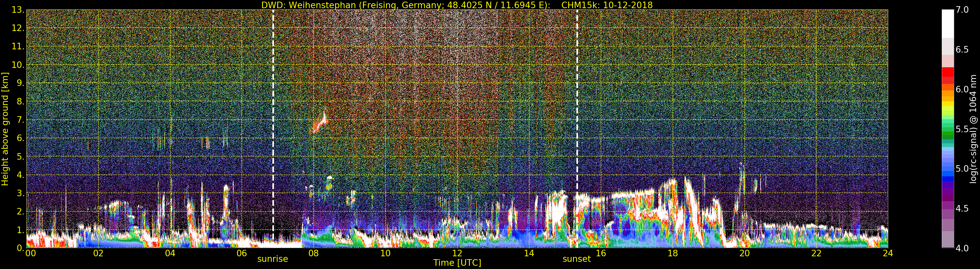This screenshot has width=980, height=269.
Task: Click the '20' time tick label
Action: [x=745, y=253]
